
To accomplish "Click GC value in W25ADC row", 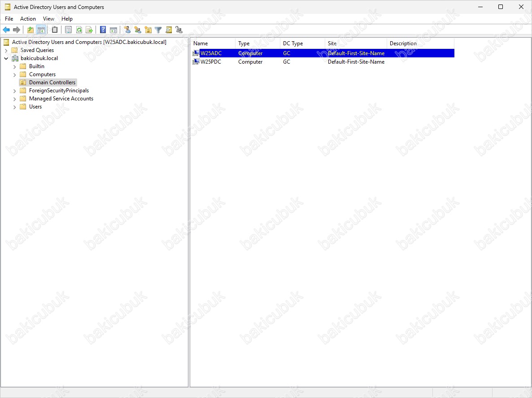I will click(x=287, y=53).
